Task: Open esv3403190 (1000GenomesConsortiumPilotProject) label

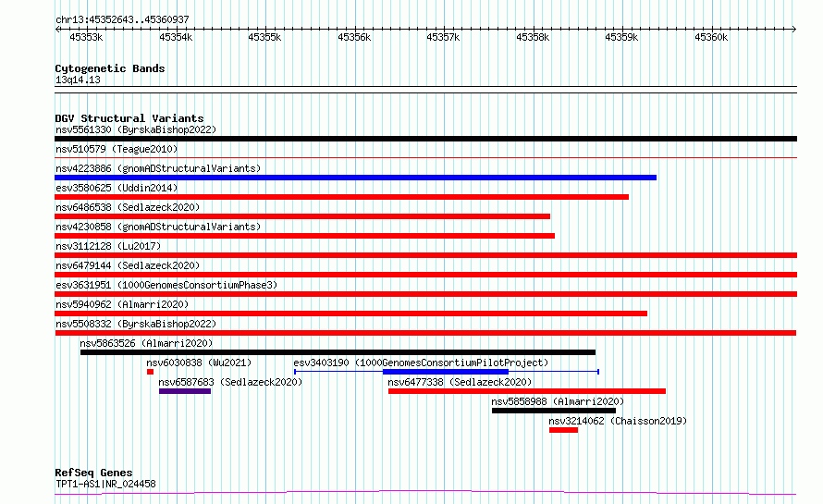Action: 421,363
